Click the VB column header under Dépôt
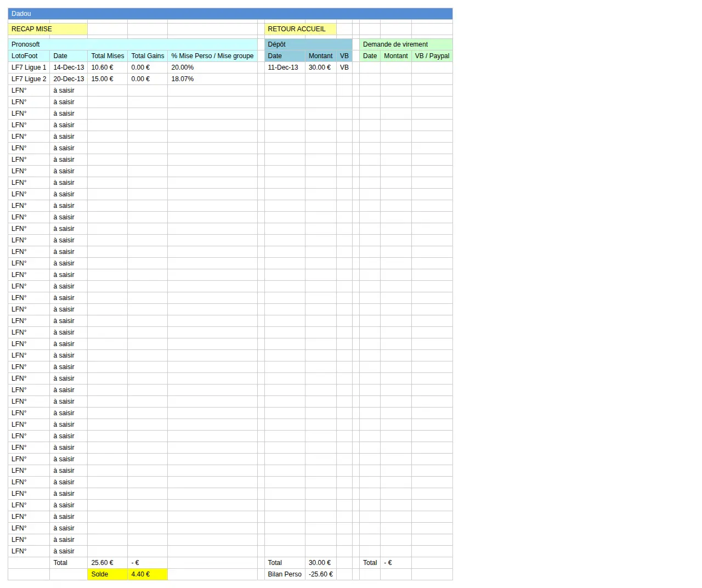Image resolution: width=702 pixels, height=588 pixels. coord(344,56)
